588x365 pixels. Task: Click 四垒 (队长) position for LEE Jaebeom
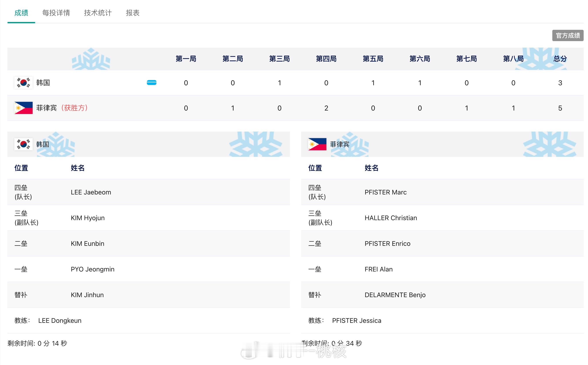23,192
